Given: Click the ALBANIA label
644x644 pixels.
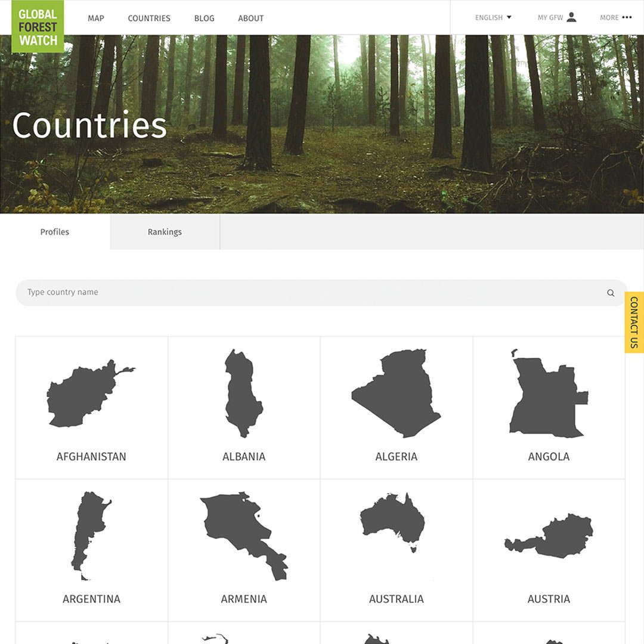Looking at the screenshot, I should click(x=244, y=457).
